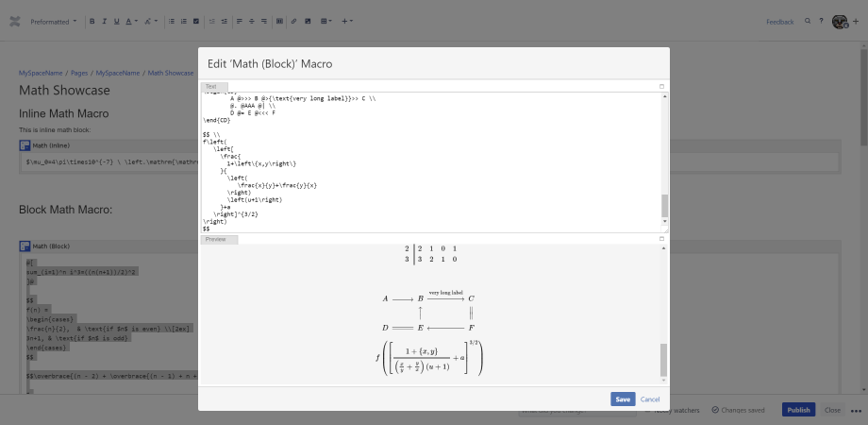The height and width of the screenshot is (425, 868).
Task: Open the Math Showcase breadcrumb link
Action: click(171, 73)
